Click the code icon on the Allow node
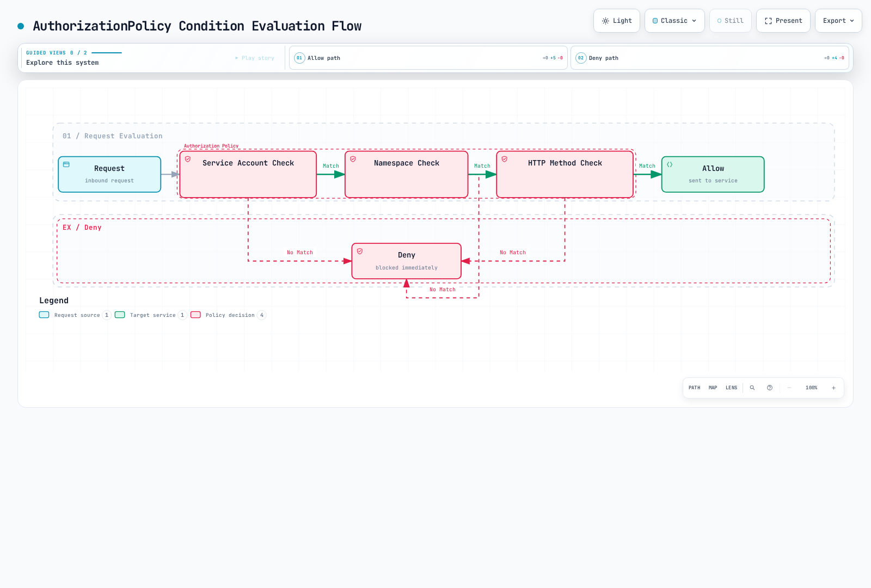 (x=670, y=164)
